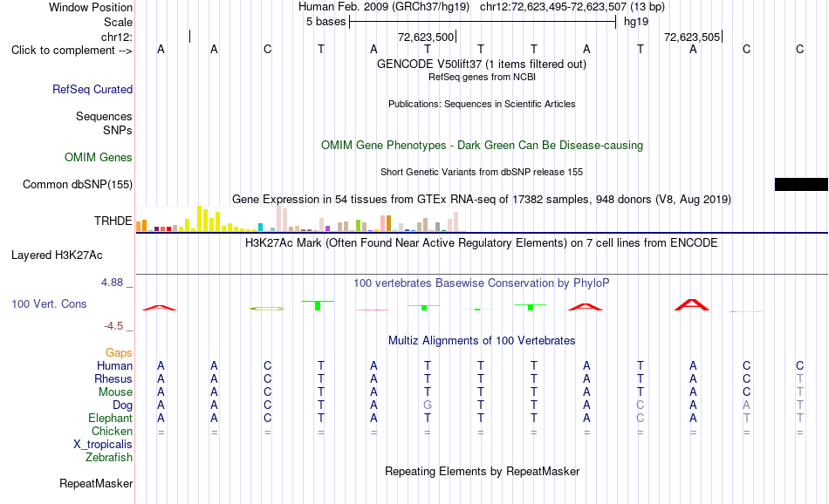This screenshot has height=504, width=829.
Task: Click '100 vertebrates Basewise Conservation by PhyloP'
Action: (x=482, y=283)
